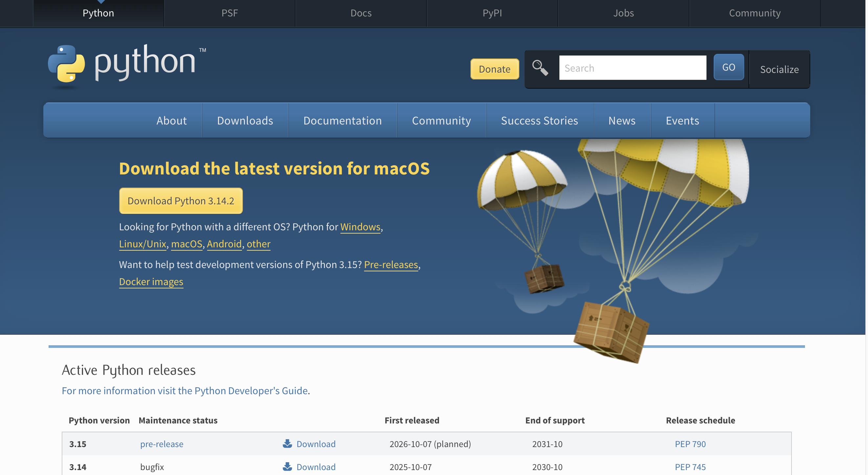Image resolution: width=868 pixels, height=475 pixels.
Task: Switch to the PSF top tab
Action: coord(229,13)
